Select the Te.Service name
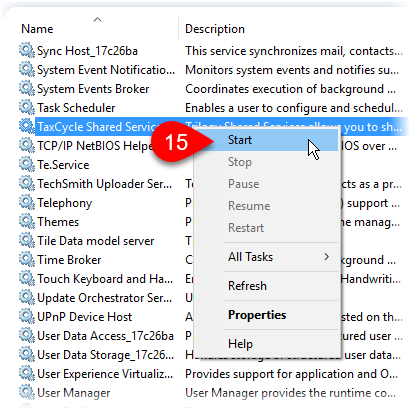410x409 pixels. [x=63, y=165]
